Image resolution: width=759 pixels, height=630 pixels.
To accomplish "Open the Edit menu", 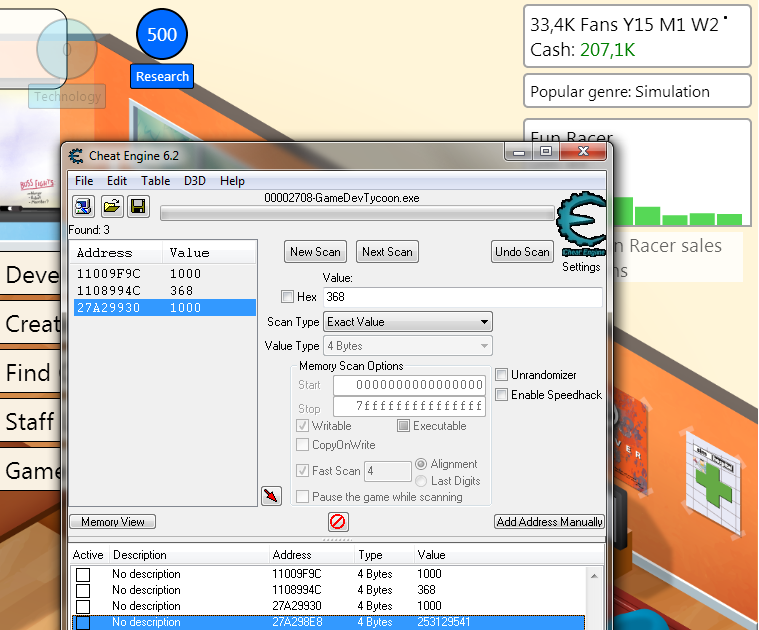I will (x=117, y=181).
